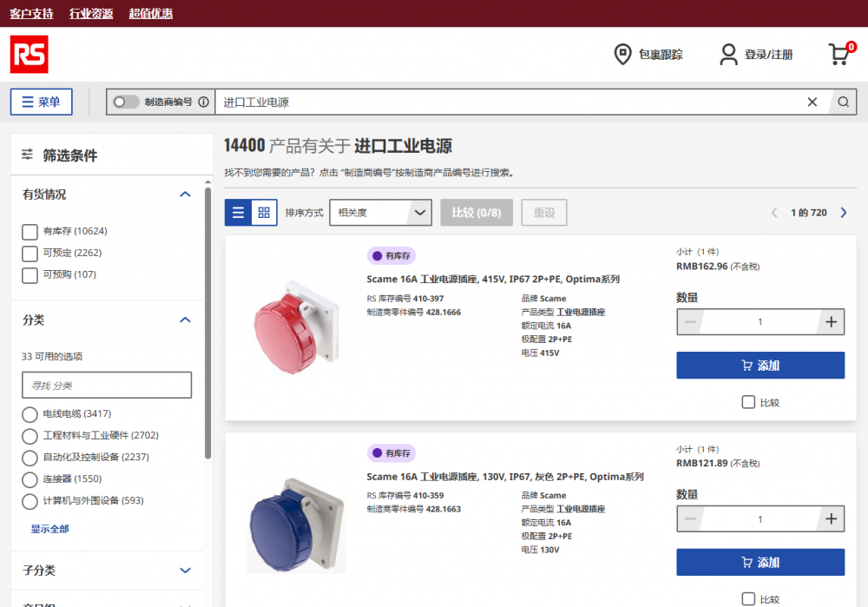Select 电线电缆 (3417) category radio

[30, 414]
